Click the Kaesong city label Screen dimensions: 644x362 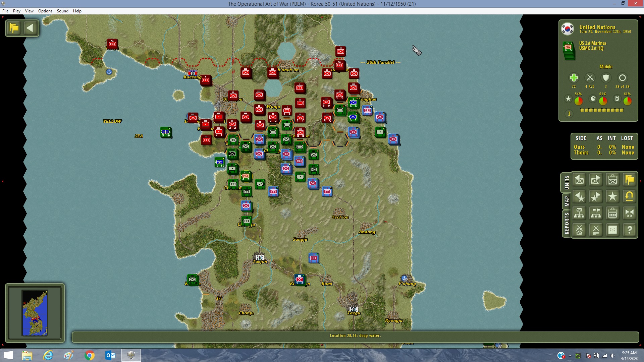coord(193,77)
